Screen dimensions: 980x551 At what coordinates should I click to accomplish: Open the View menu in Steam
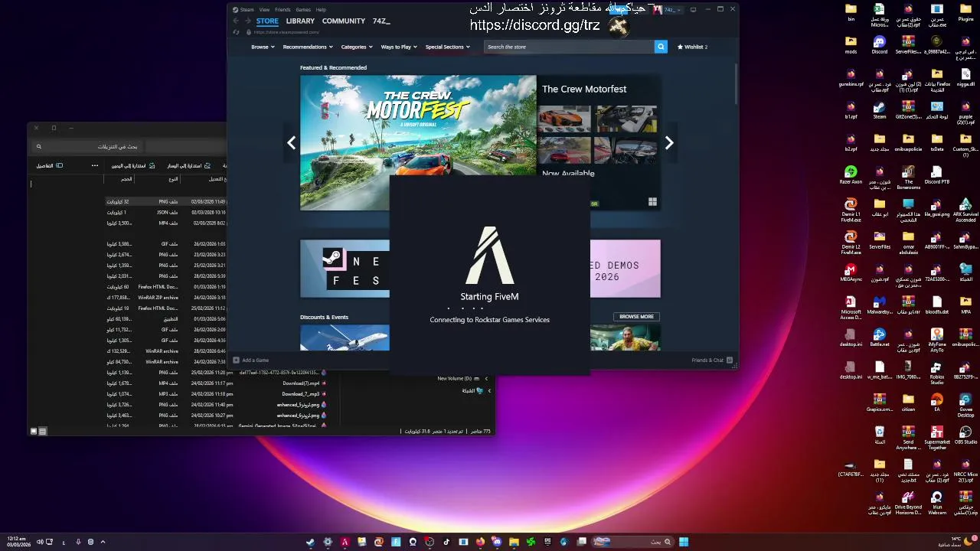[x=264, y=10]
